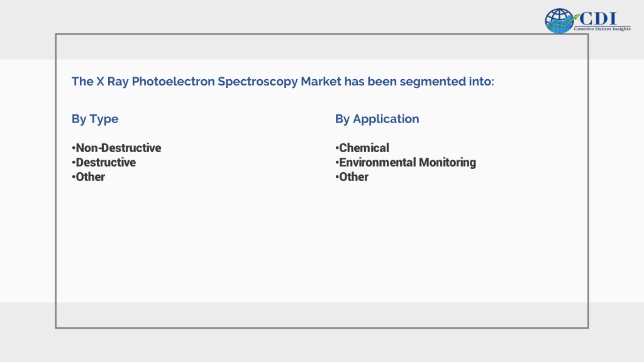Screen dimensions: 644x362
Task: Select the Destructive bullet item
Action: tap(104, 162)
